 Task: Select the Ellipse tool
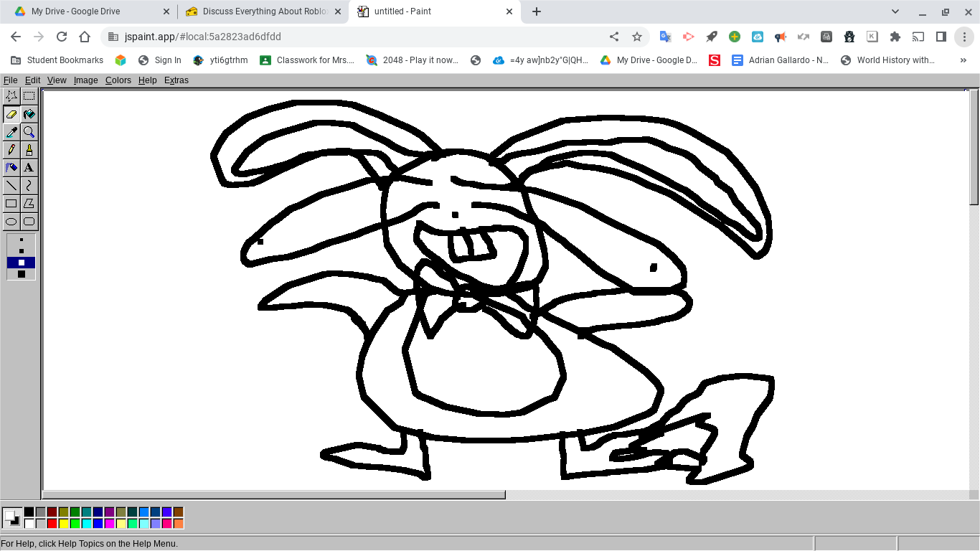click(11, 222)
